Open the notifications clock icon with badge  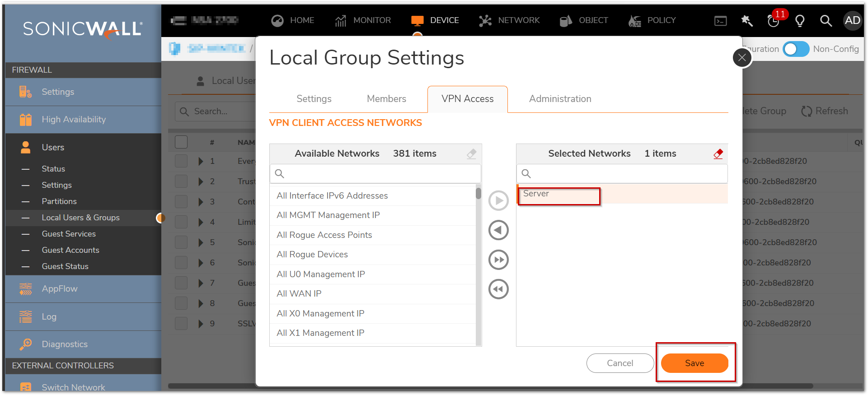(x=774, y=20)
